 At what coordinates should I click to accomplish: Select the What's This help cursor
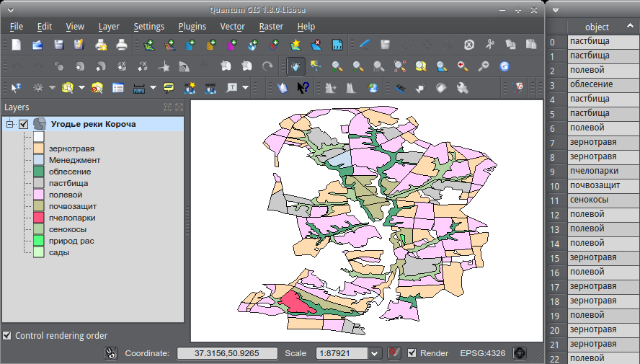303,88
